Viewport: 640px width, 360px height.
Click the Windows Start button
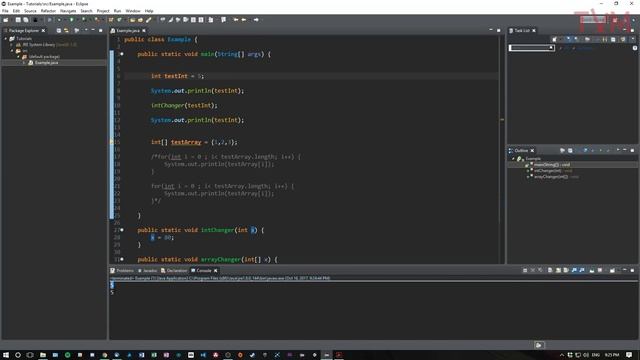(x=6, y=355)
